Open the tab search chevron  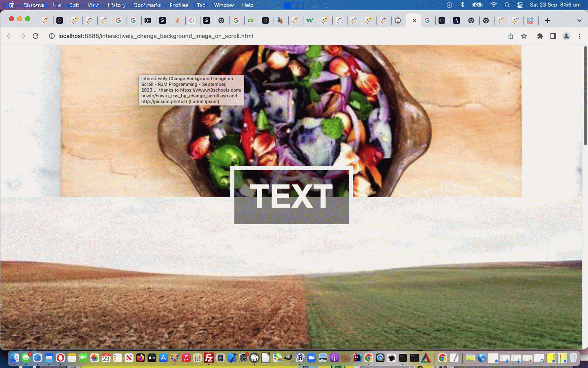click(579, 20)
